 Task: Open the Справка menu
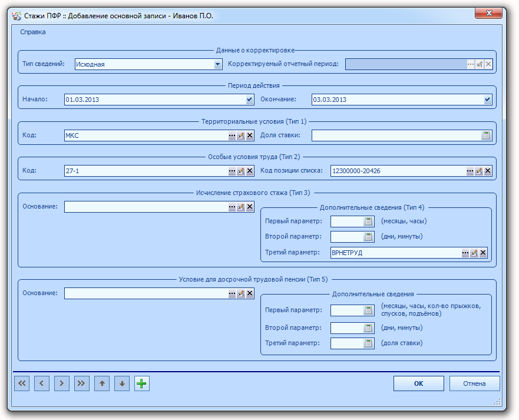[33, 32]
